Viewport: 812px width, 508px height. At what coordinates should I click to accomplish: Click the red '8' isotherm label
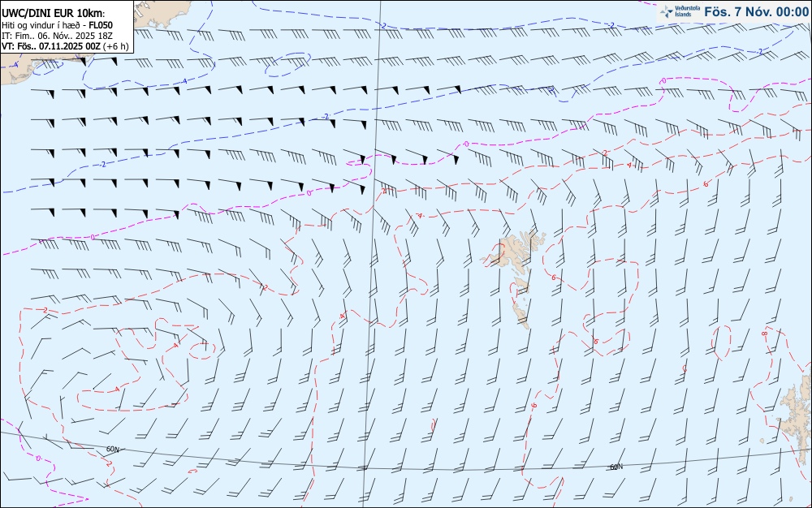point(764,334)
